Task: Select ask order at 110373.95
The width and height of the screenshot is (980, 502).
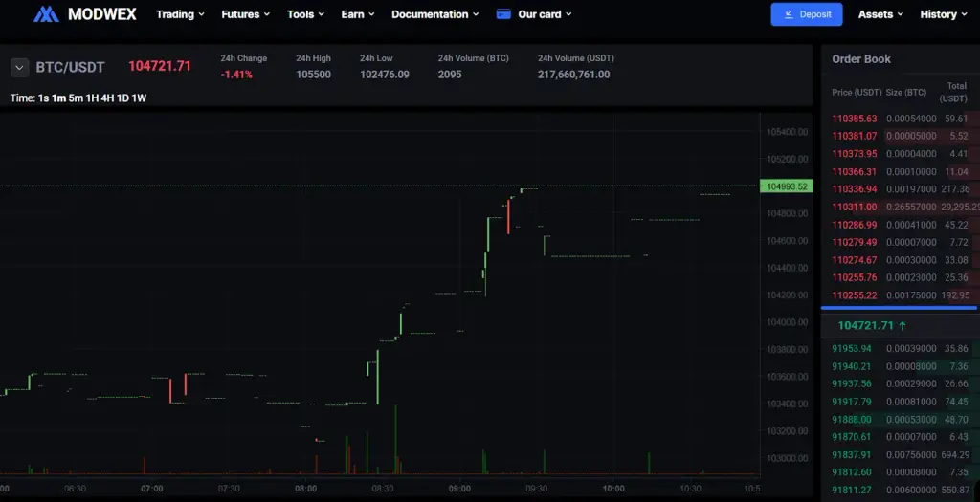Action: (901, 154)
